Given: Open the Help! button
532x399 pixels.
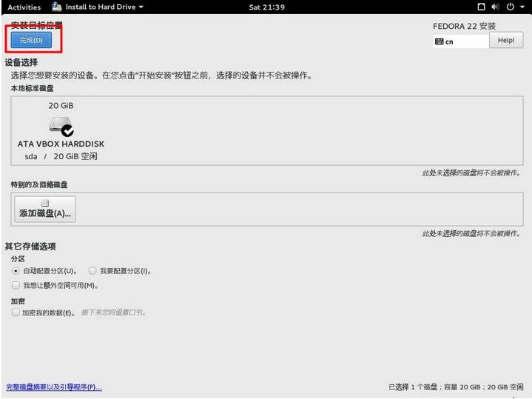Looking at the screenshot, I should pos(506,40).
